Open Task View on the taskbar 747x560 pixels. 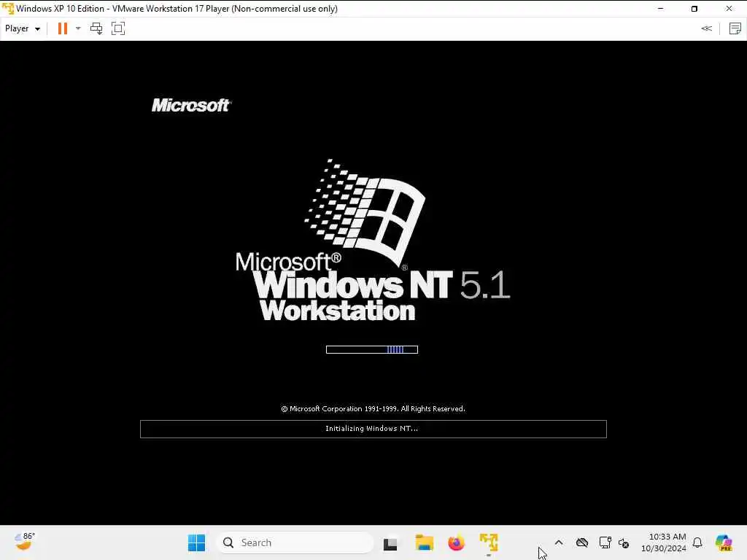coord(390,543)
